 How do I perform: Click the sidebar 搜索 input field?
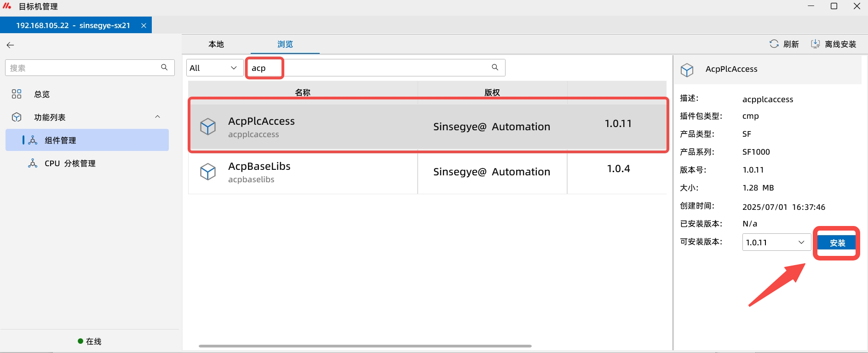(83, 68)
